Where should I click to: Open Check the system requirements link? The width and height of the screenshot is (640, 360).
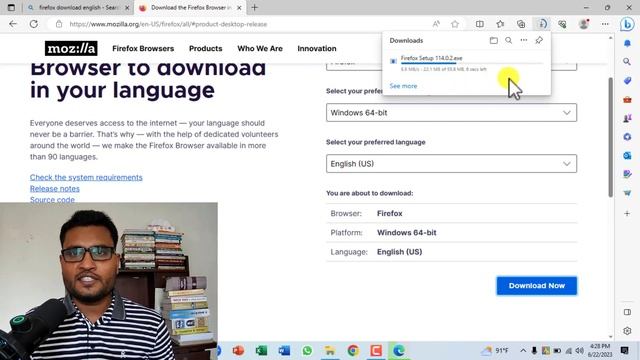pyautogui.click(x=86, y=177)
